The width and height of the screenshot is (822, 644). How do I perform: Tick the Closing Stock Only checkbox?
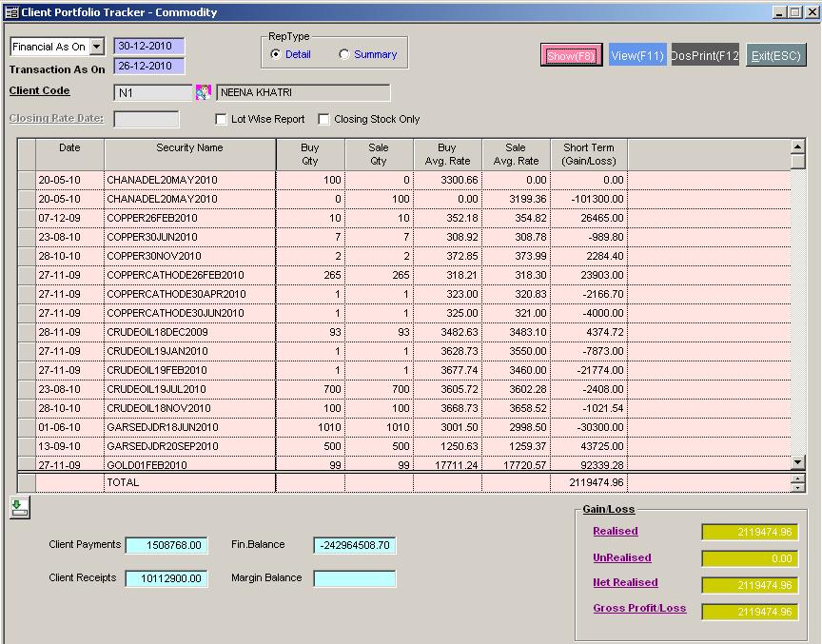pos(323,120)
